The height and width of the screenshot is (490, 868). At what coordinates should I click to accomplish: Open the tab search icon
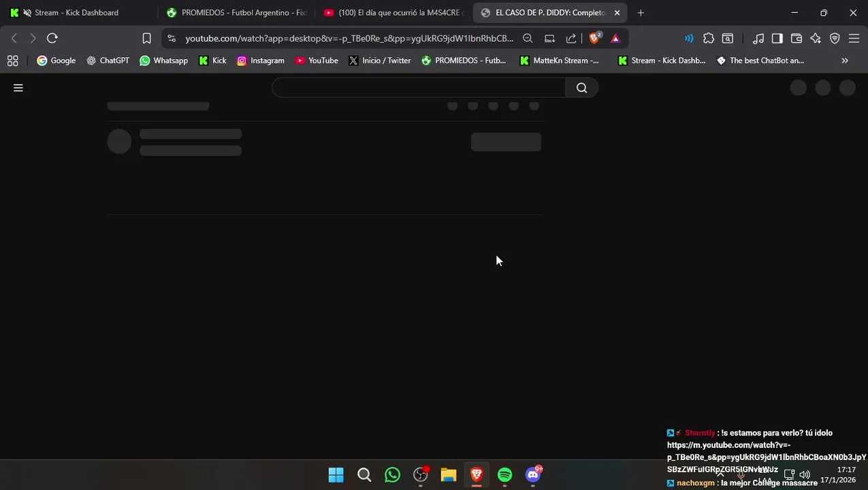[728, 38]
